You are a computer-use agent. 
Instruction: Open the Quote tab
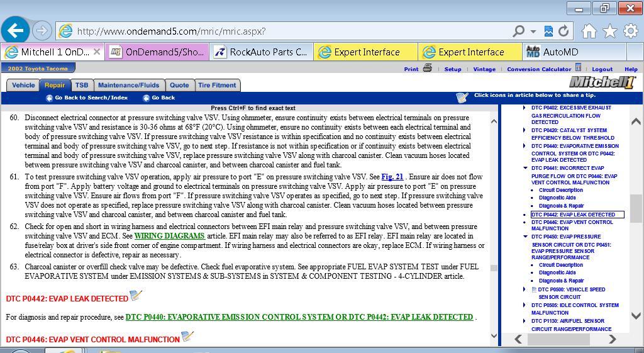coord(179,85)
